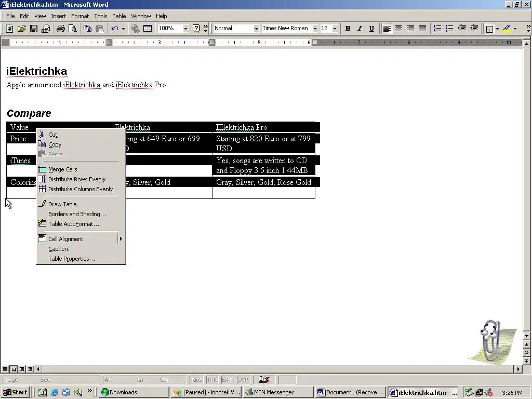Print the document using the printer icon
The height and width of the screenshot is (399, 532).
61,29
